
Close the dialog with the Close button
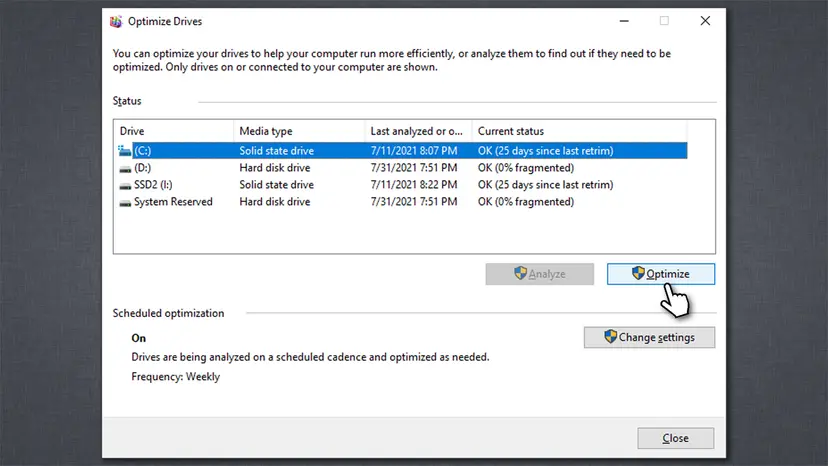tap(675, 438)
